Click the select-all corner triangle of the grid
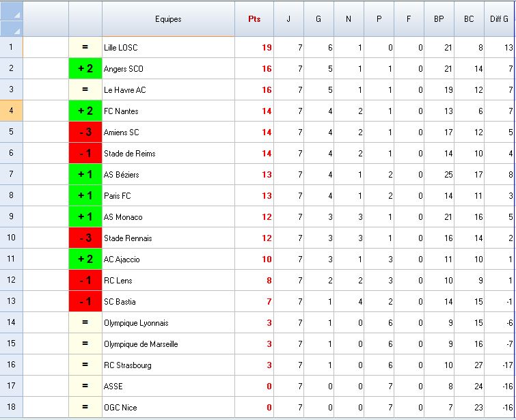 [x=12, y=18]
